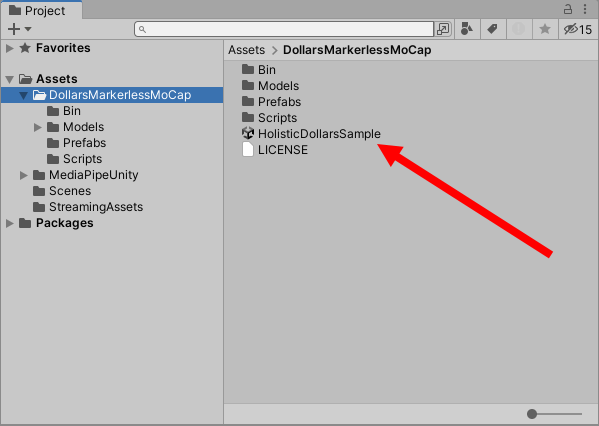Select the Project tab
Screen dimensions: 599x426
coord(41,11)
